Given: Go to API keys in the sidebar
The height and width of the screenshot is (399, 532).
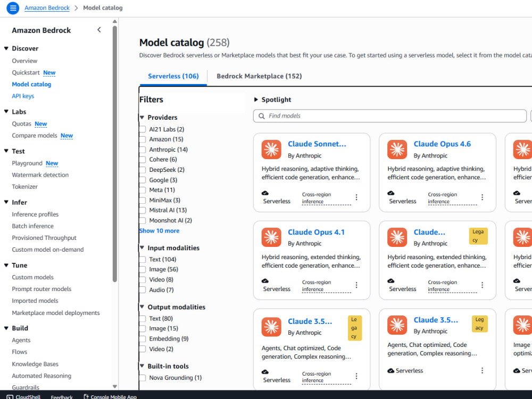Looking at the screenshot, I should [23, 96].
